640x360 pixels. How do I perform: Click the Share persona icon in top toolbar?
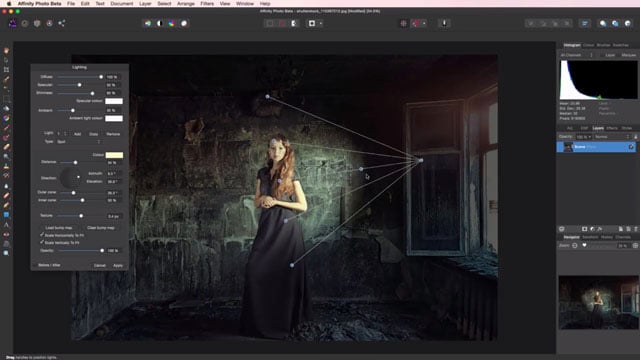coord(61,23)
